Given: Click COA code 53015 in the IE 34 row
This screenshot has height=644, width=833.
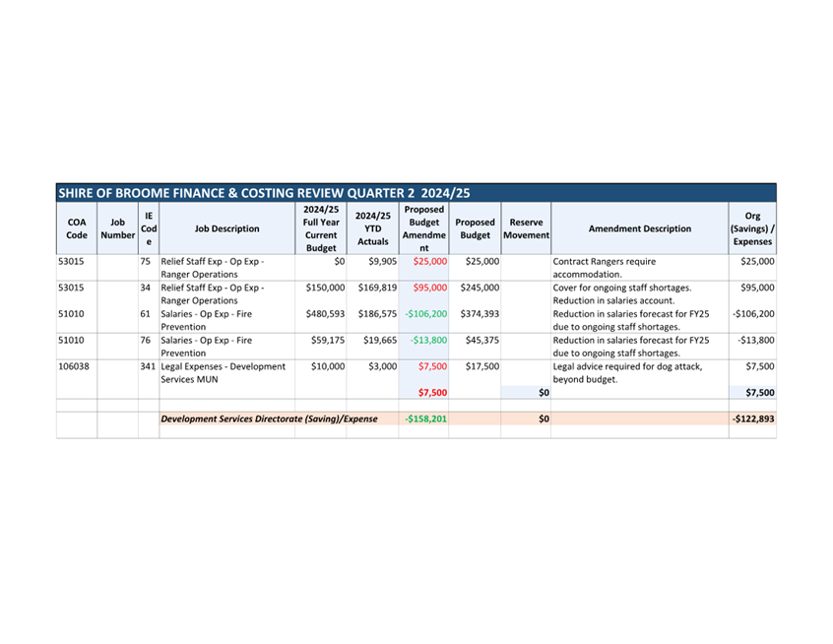Looking at the screenshot, I should point(71,288).
